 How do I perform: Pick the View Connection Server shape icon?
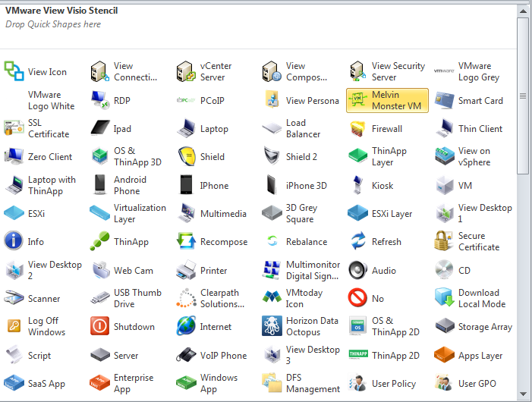(x=99, y=71)
